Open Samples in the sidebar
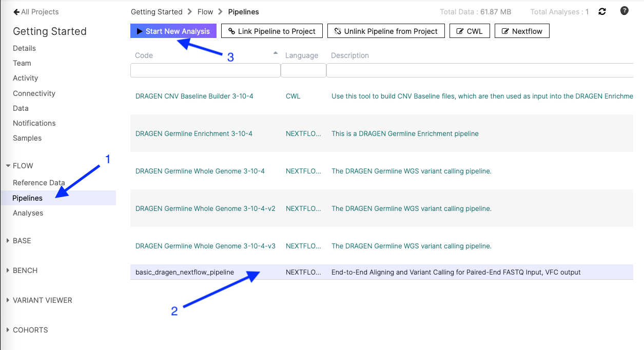Image resolution: width=644 pixels, height=350 pixels. tap(27, 138)
